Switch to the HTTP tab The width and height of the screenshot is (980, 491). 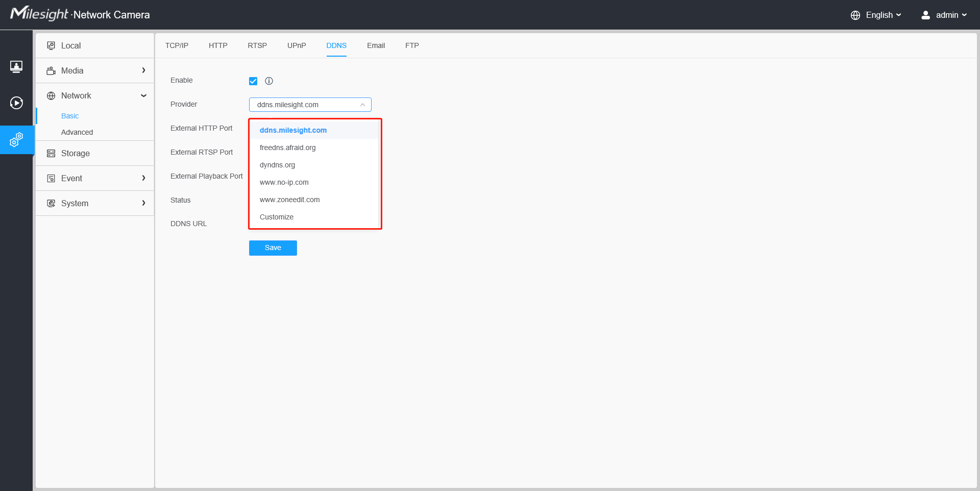click(x=218, y=45)
